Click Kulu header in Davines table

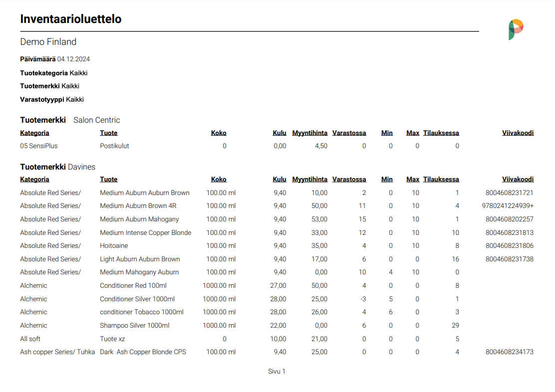(279, 180)
